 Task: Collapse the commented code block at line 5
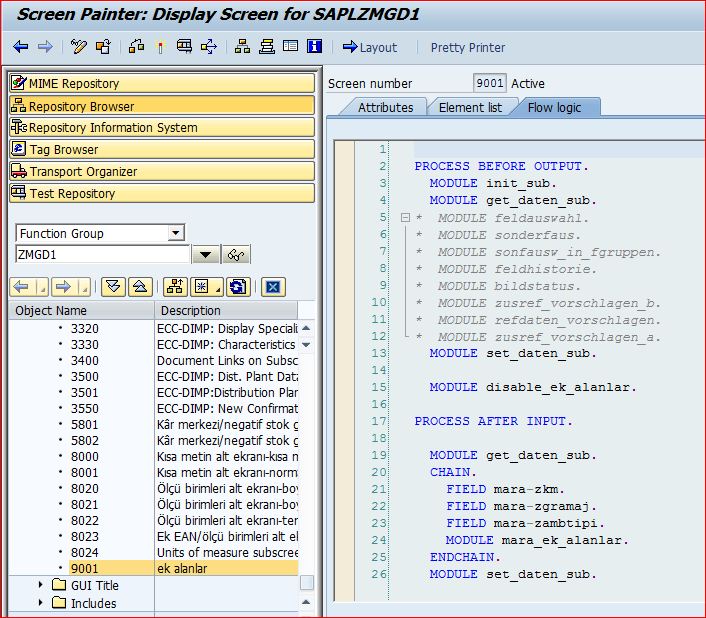pyautogui.click(x=405, y=218)
